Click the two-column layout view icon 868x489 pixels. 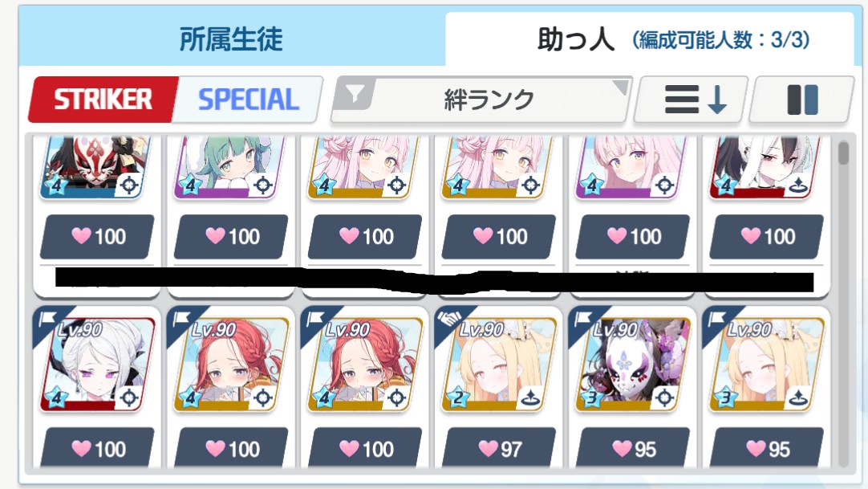pyautogui.click(x=802, y=100)
